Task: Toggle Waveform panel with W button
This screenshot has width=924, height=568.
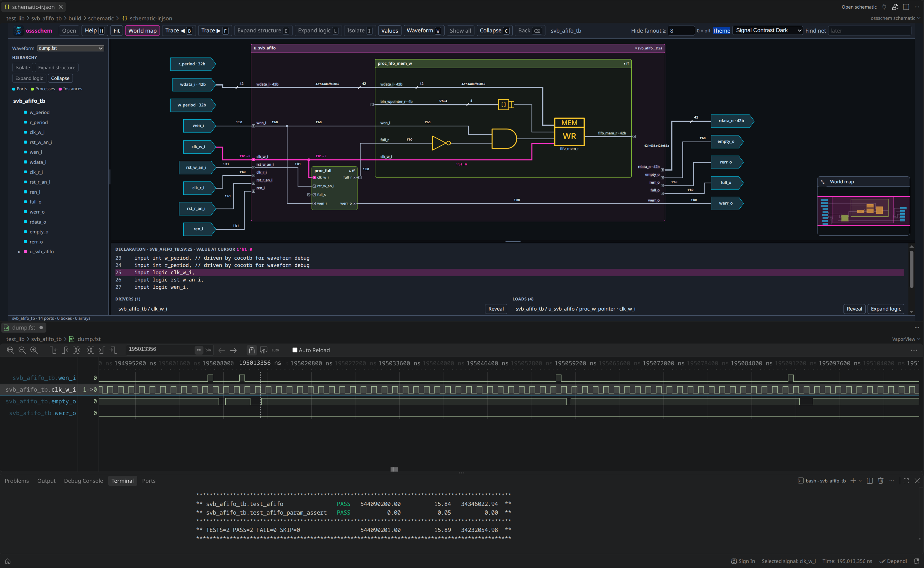Action: point(424,31)
